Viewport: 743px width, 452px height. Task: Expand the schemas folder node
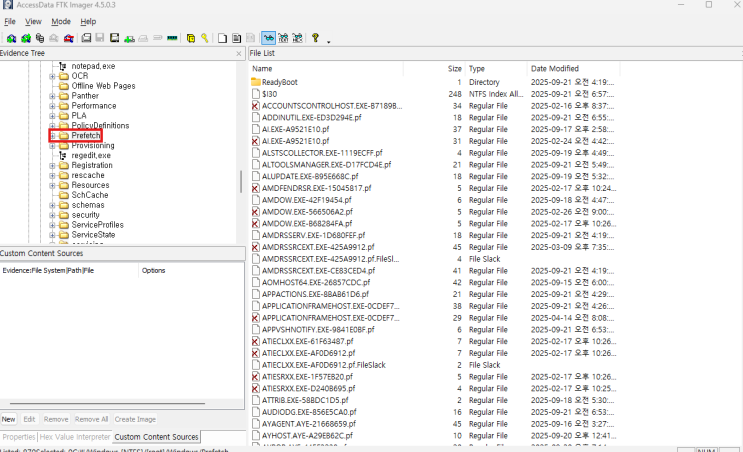click(x=52, y=206)
